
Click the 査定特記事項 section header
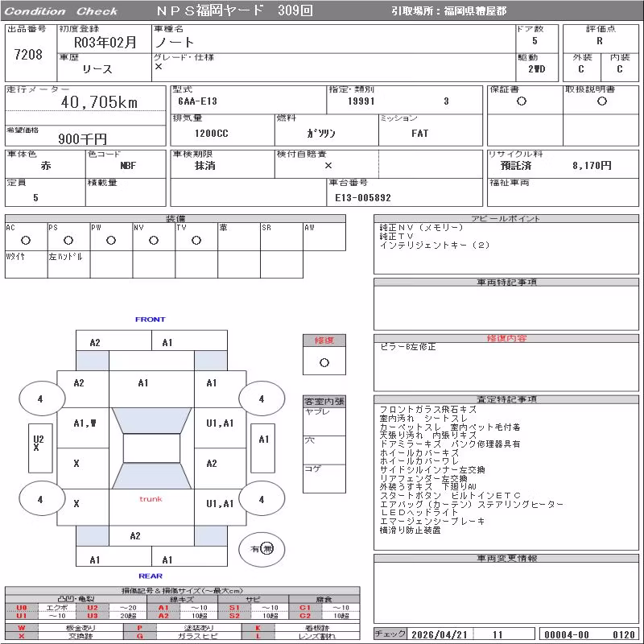point(506,399)
